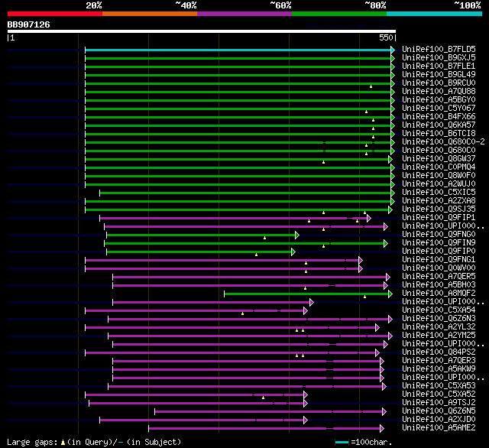Select the UniRef100_Q0WV00 label
Image resolution: width=489 pixels, height=448 pixels.
(x=439, y=268)
